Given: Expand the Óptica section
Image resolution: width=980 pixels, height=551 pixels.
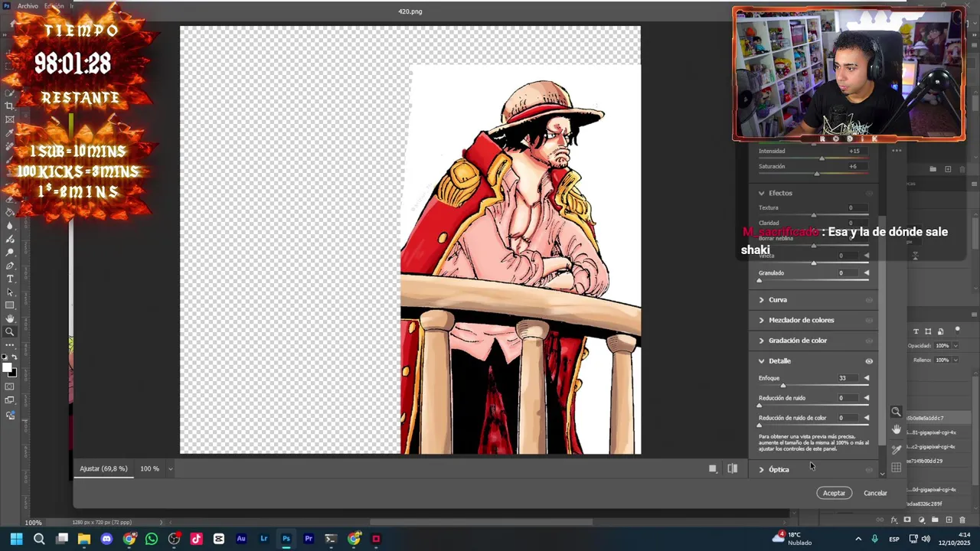Looking at the screenshot, I should tap(761, 470).
